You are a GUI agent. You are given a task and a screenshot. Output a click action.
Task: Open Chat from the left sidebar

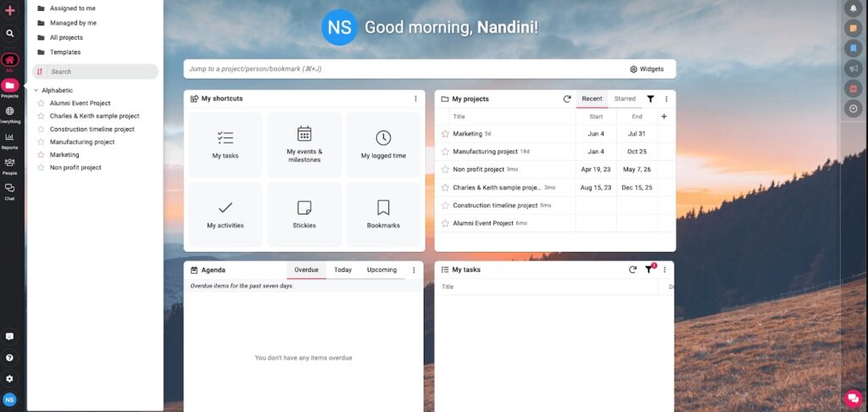pos(10,191)
